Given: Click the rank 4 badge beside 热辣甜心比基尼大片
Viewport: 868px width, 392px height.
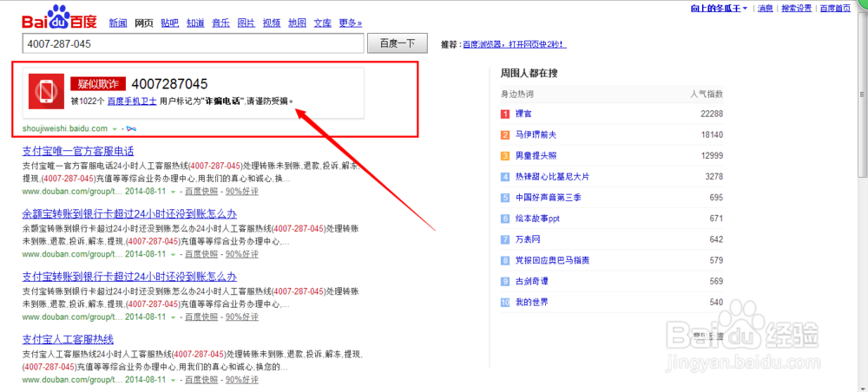Looking at the screenshot, I should (505, 177).
